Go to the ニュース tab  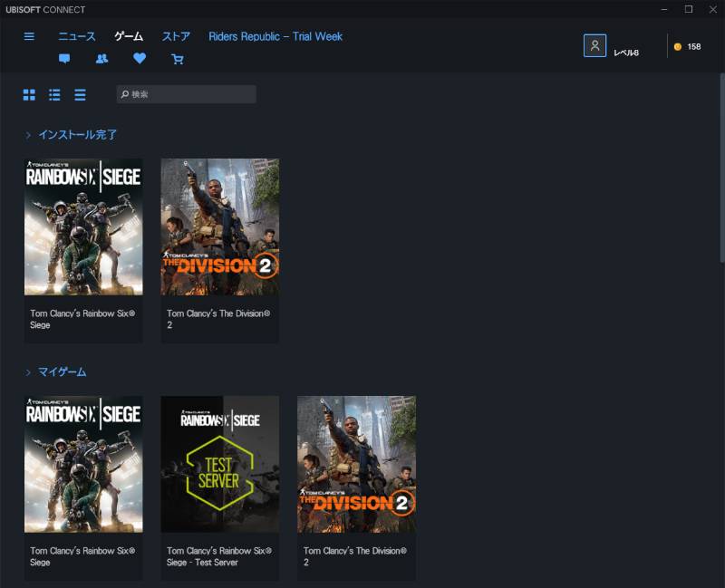77,36
